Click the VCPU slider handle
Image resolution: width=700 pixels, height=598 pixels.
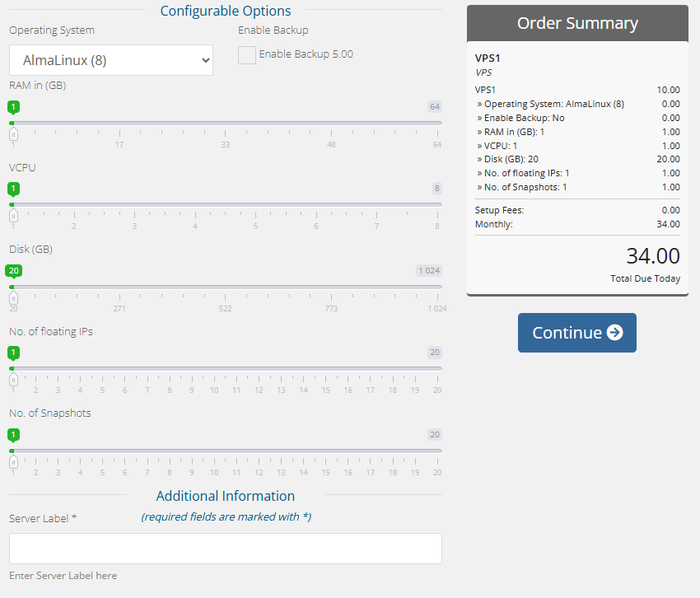coord(13,216)
